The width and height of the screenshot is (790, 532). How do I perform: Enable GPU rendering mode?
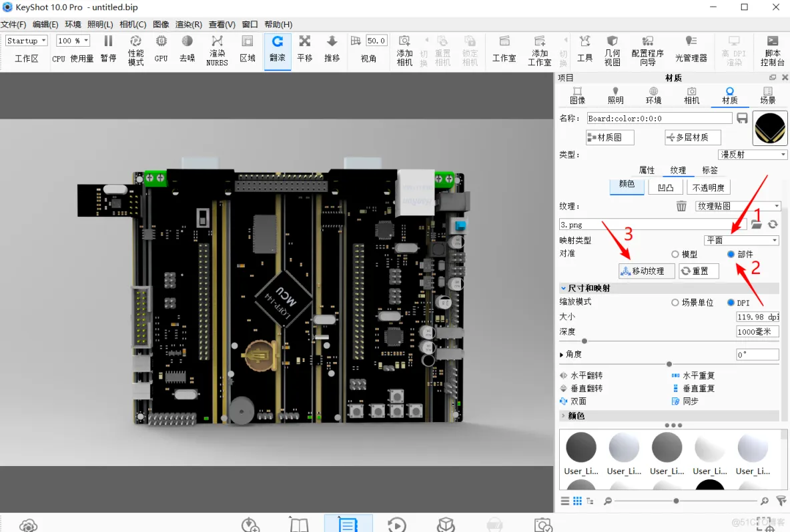[161, 49]
